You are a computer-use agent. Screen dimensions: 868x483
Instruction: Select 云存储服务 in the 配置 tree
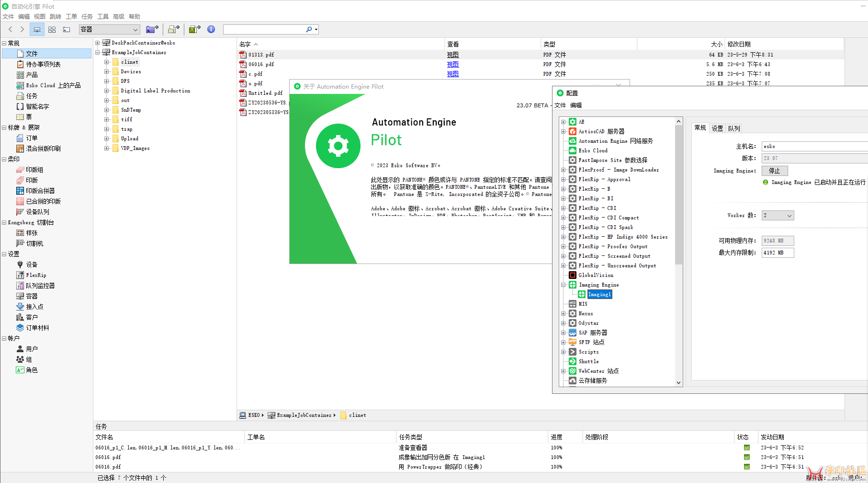tap(593, 380)
